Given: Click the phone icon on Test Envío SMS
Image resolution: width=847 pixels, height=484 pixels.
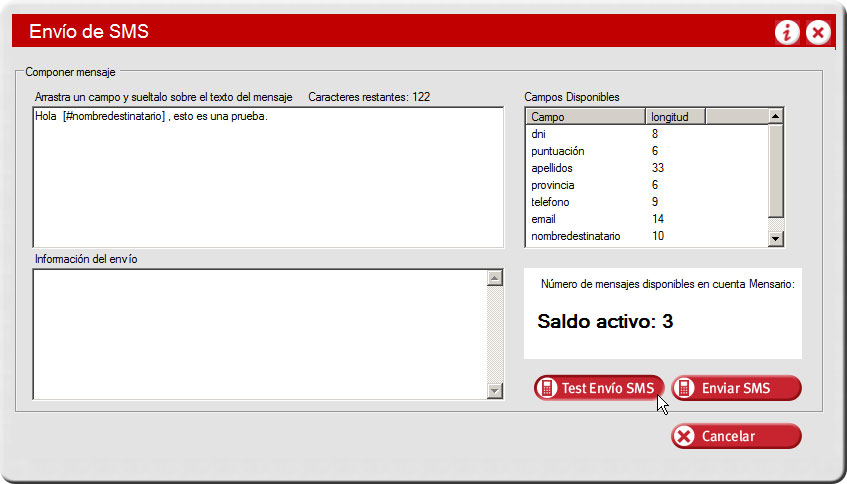Looking at the screenshot, I should (x=547, y=388).
